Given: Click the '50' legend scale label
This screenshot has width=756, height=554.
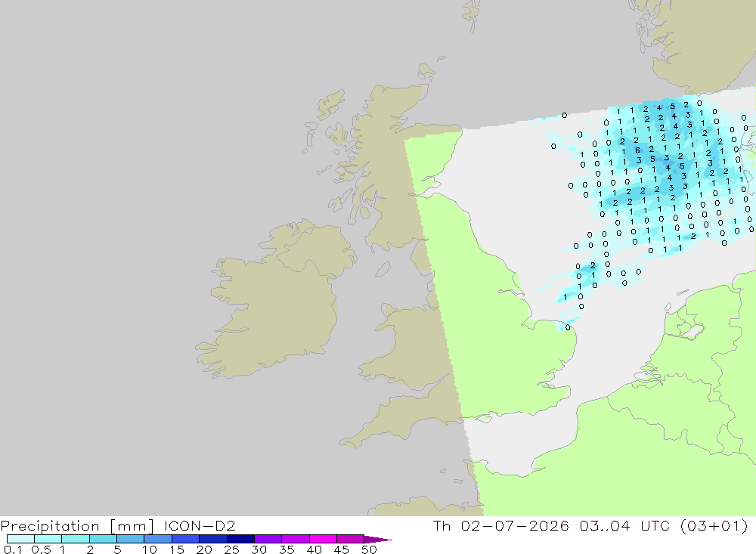Looking at the screenshot, I should [369, 549].
